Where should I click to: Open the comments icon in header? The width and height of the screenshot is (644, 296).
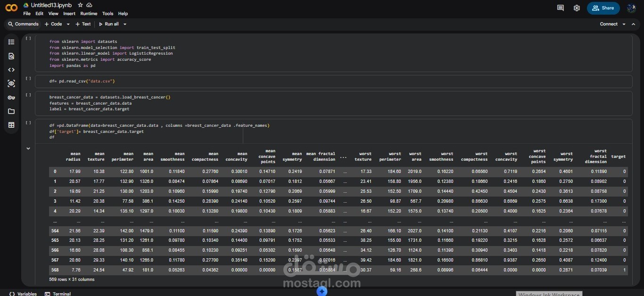pyautogui.click(x=561, y=8)
